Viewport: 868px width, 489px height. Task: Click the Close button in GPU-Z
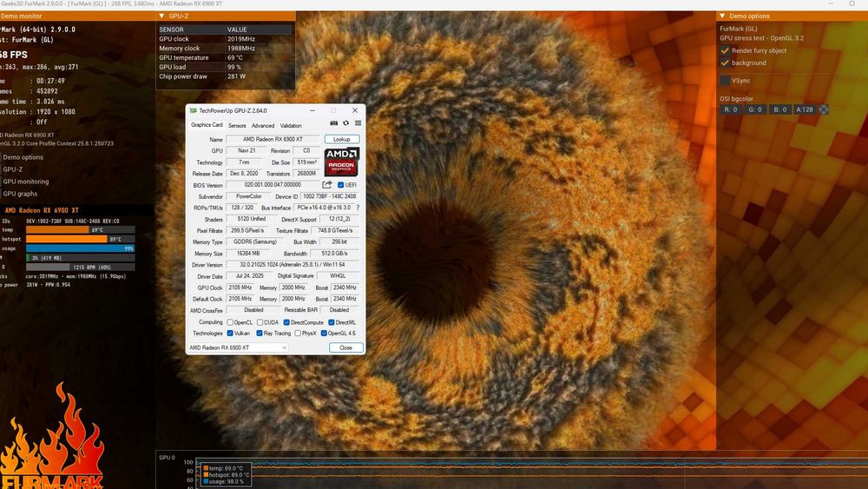[346, 347]
